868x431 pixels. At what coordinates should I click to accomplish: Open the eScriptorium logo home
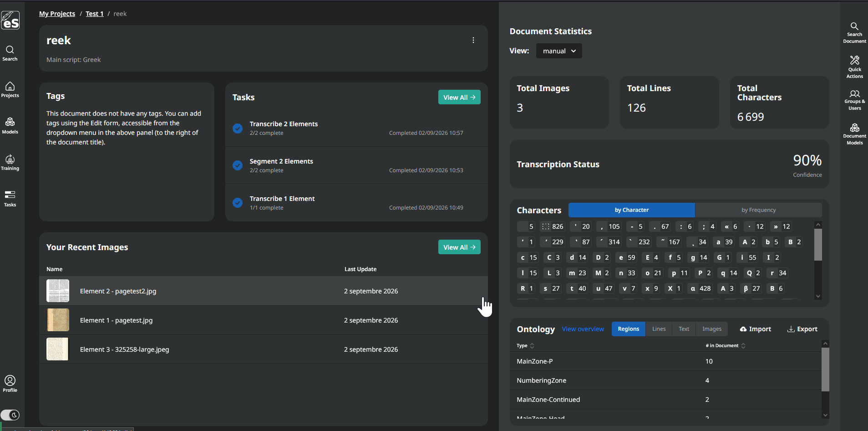pyautogui.click(x=10, y=20)
